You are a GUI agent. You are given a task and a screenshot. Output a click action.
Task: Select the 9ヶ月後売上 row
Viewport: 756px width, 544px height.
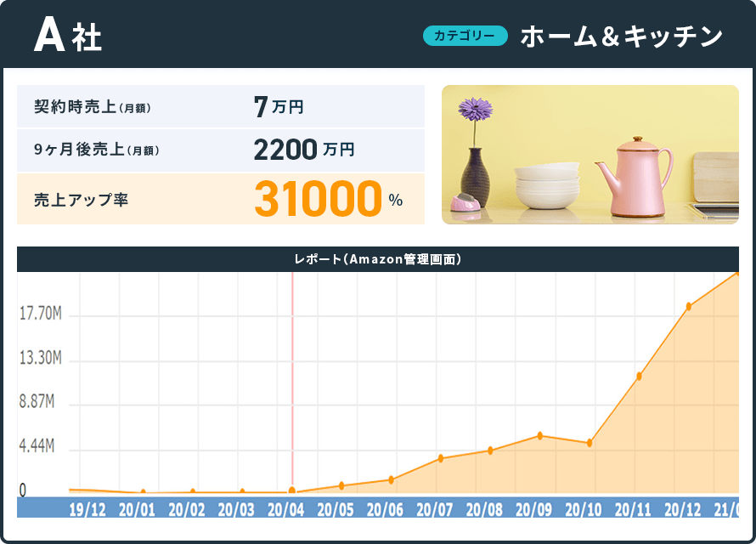pyautogui.click(x=220, y=150)
